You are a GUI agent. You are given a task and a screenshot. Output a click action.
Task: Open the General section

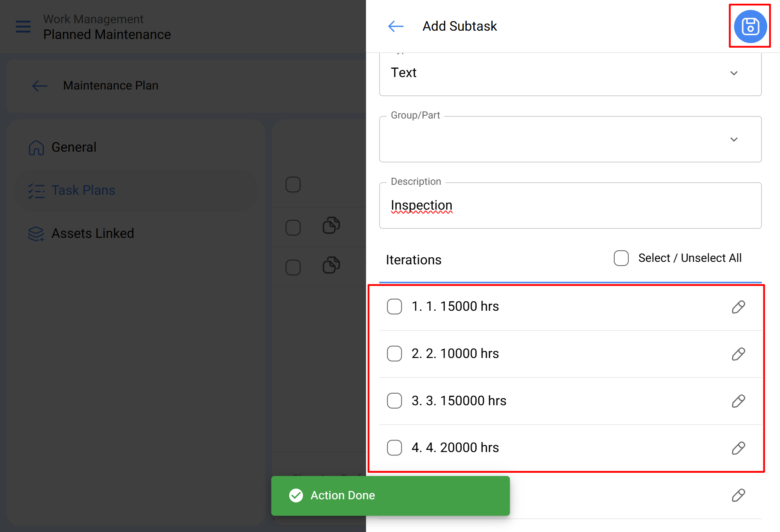[x=74, y=148]
